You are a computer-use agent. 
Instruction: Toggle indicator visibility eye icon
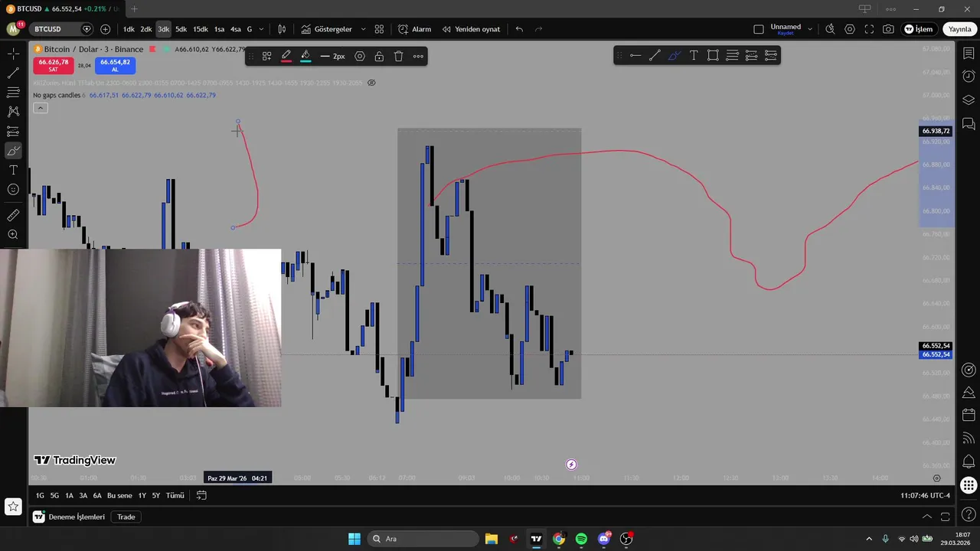point(371,83)
